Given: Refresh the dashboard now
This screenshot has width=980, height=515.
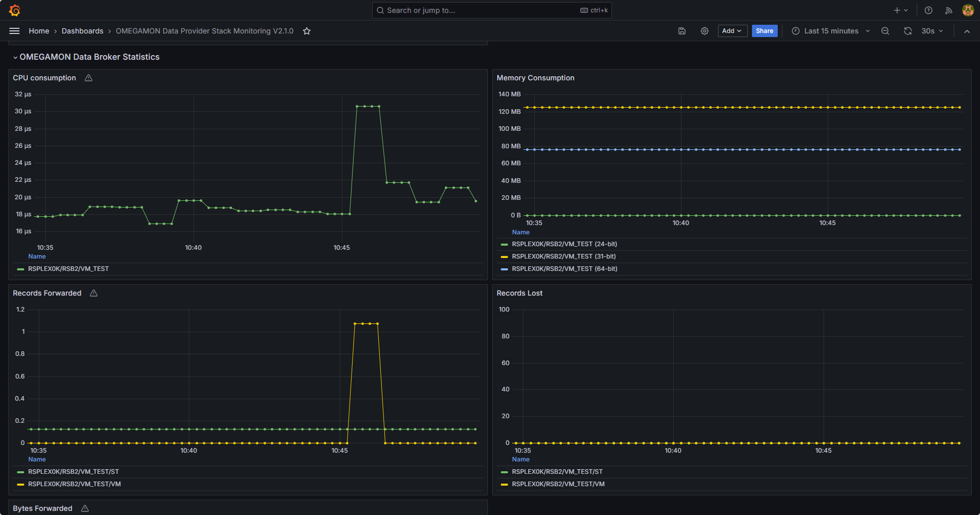Looking at the screenshot, I should (x=908, y=31).
